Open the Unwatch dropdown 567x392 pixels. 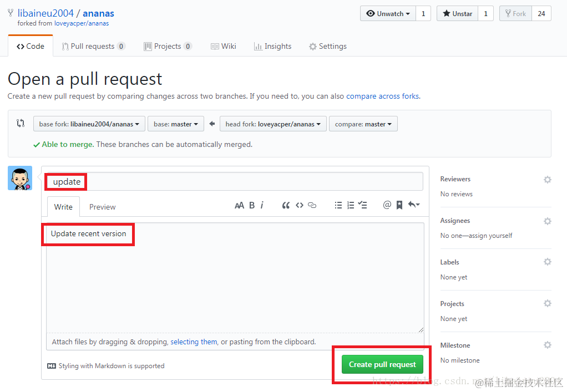coord(388,14)
